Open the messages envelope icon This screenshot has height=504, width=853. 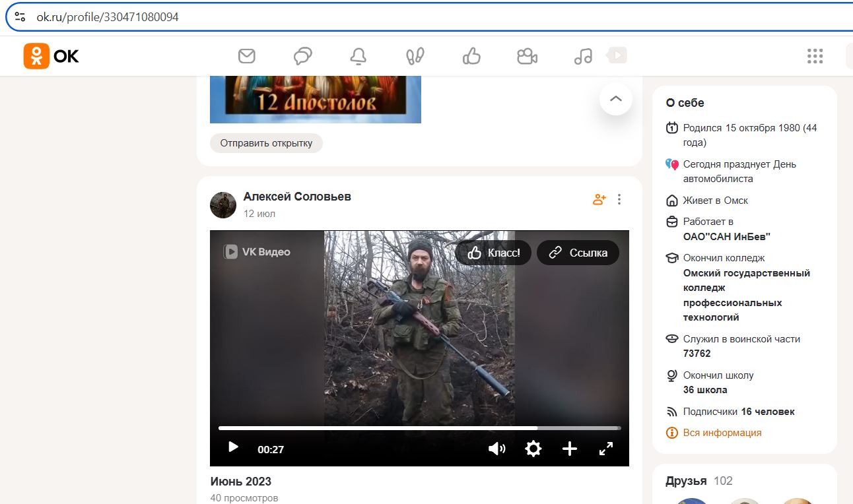point(247,56)
